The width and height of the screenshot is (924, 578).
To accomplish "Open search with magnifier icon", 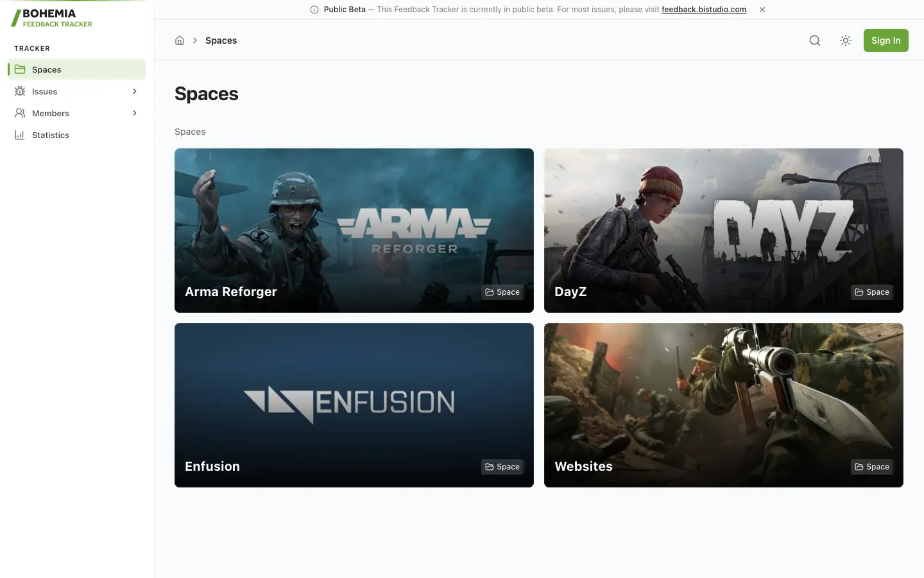I will 815,40.
